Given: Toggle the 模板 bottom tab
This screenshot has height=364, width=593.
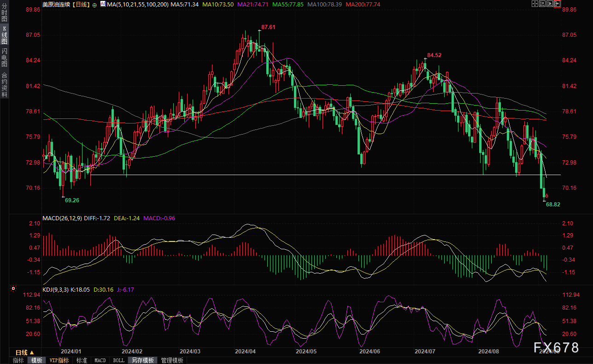Looking at the screenshot, I should pos(36,360).
